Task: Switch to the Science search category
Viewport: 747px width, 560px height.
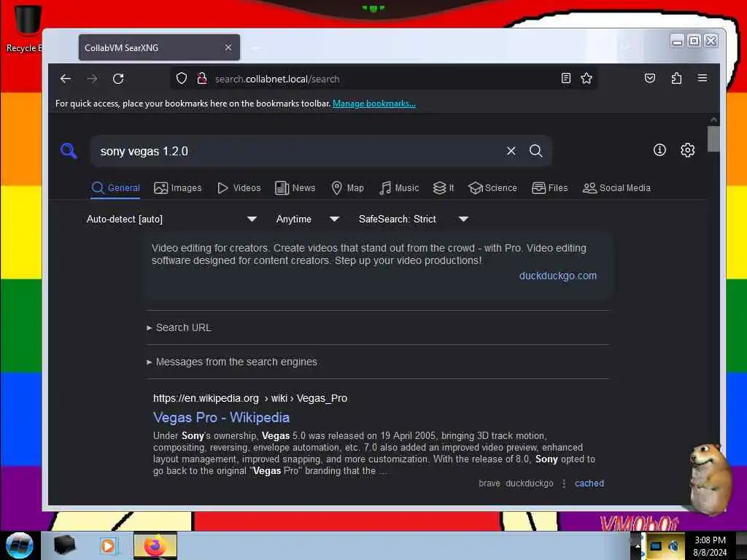Action: [492, 188]
